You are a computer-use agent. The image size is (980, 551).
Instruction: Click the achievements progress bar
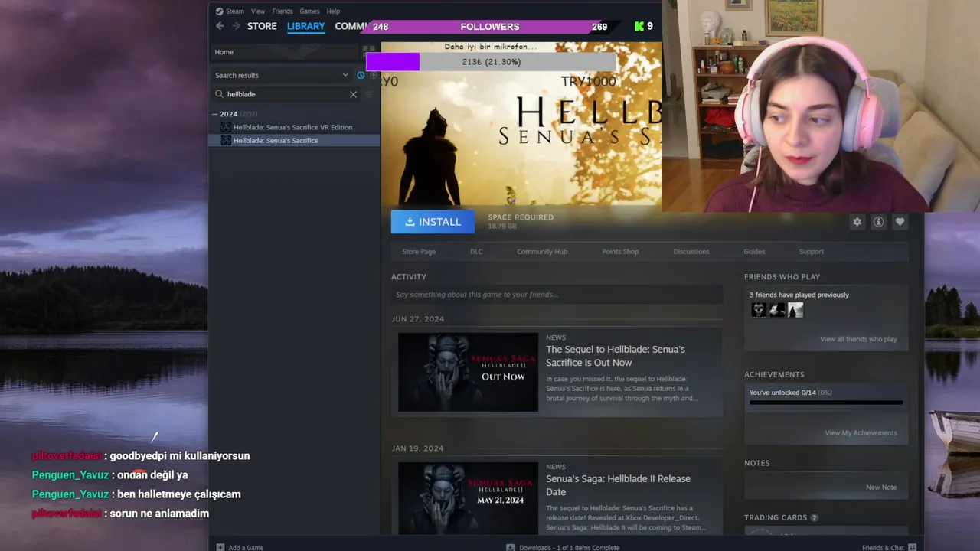(826, 403)
